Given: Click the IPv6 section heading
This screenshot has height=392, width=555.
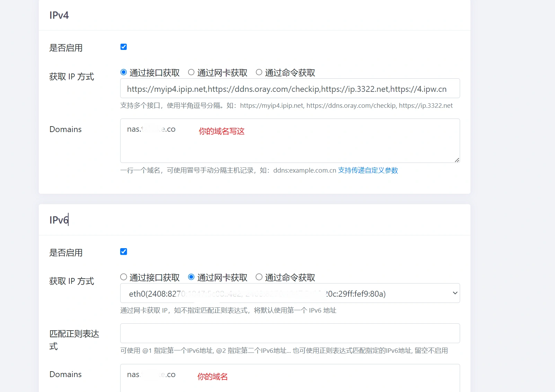Looking at the screenshot, I should pos(59,220).
